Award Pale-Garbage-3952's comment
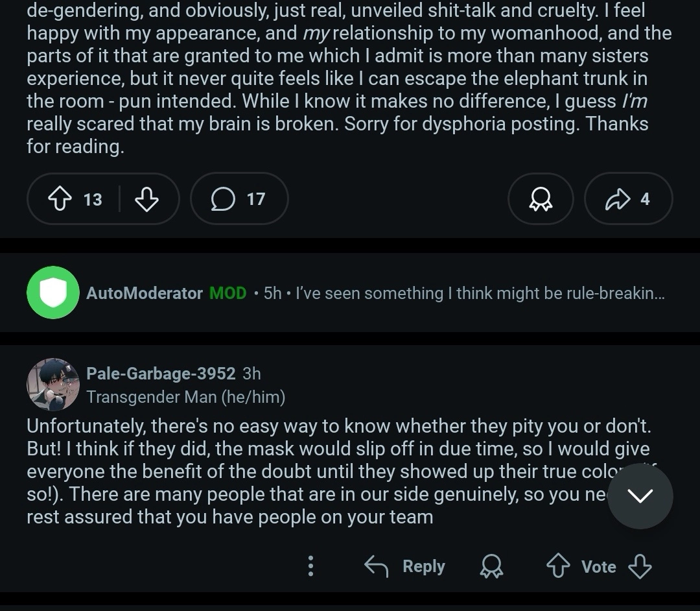 point(491,566)
